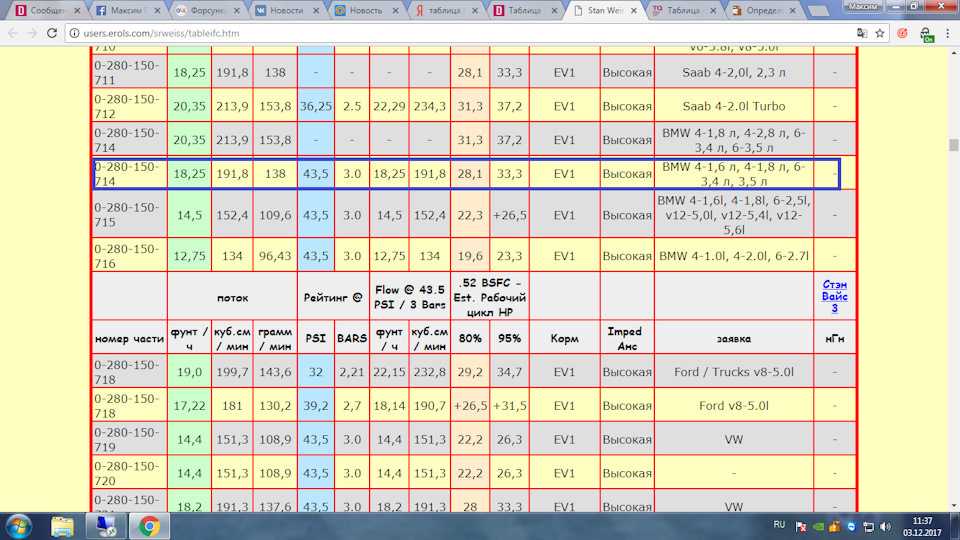
Task: Click part number 0-280-150-719
Action: 127,439
